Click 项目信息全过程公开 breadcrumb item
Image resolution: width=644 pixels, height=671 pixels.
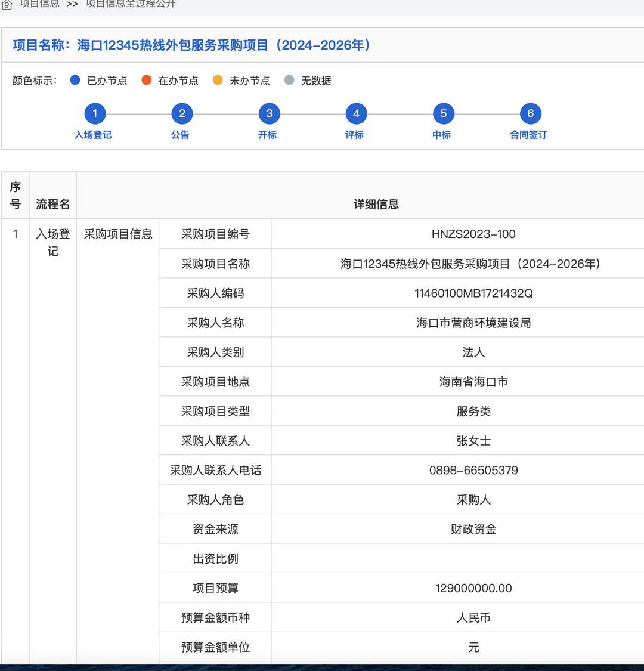click(130, 4)
